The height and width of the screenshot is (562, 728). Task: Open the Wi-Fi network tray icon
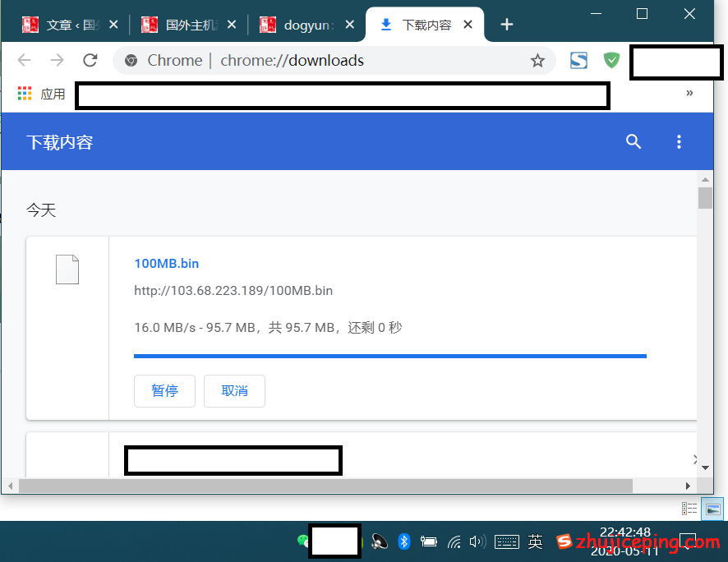[454, 541]
